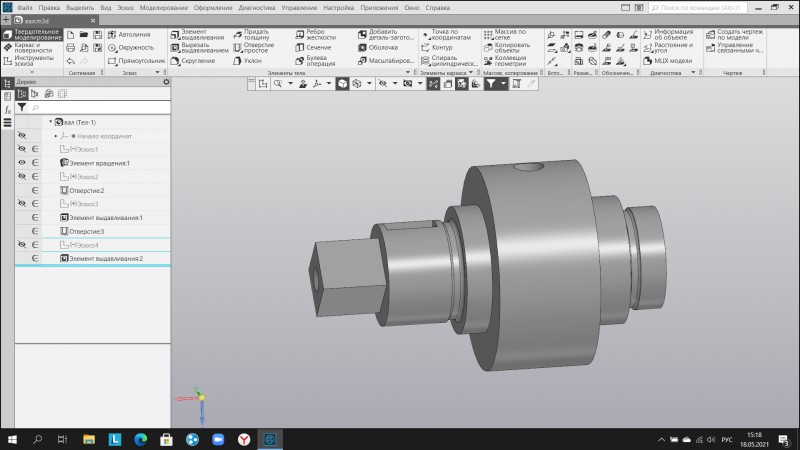Select the Оболочка shell tool

pos(378,47)
